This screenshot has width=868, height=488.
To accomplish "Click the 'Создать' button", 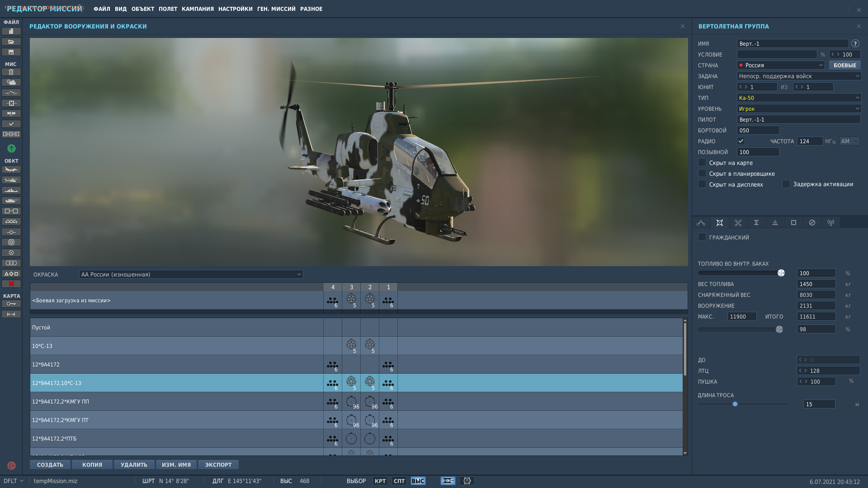I will pyautogui.click(x=50, y=465).
